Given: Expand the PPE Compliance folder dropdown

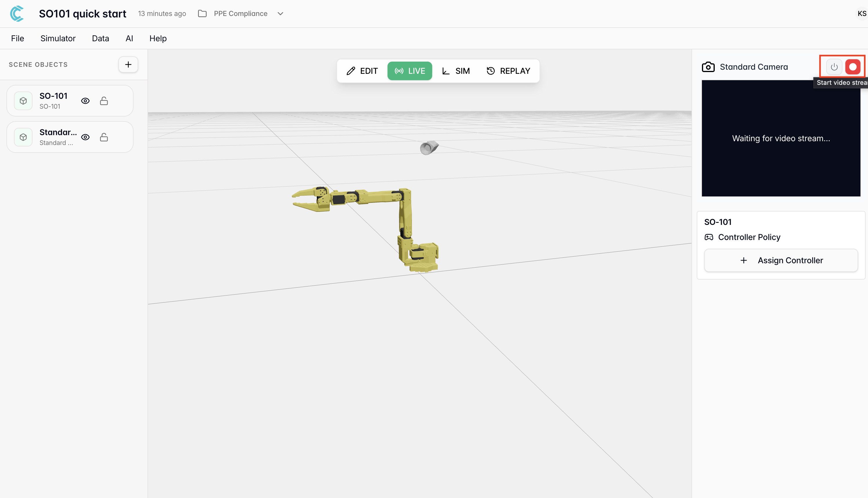Looking at the screenshot, I should [280, 14].
